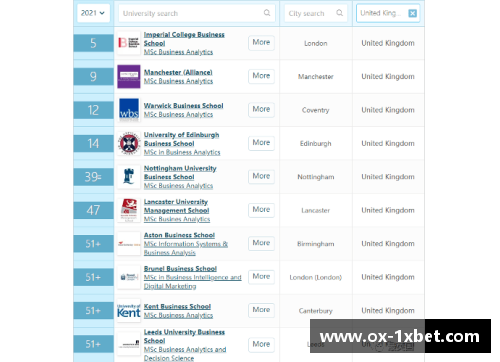Click the Kent Business School logo

(x=129, y=311)
